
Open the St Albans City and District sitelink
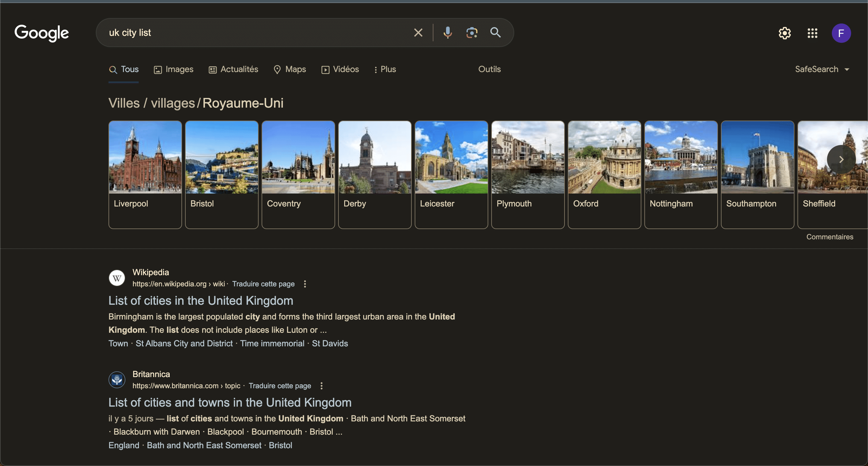[x=184, y=343]
